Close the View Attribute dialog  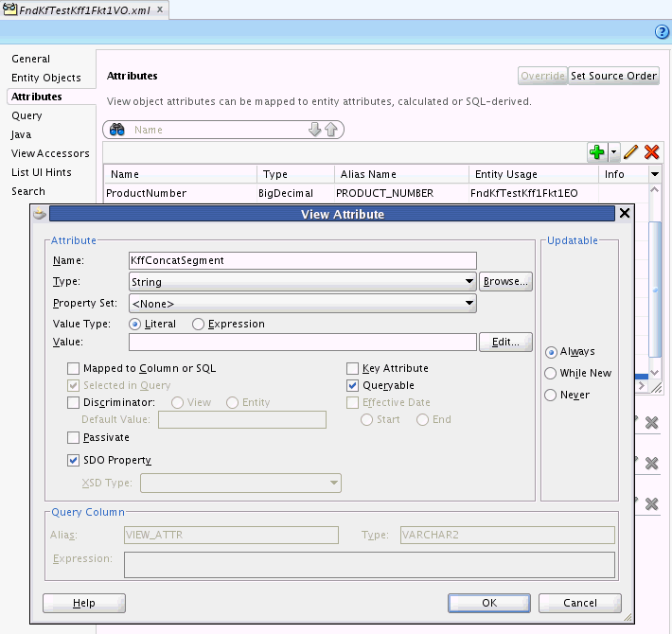pos(625,213)
